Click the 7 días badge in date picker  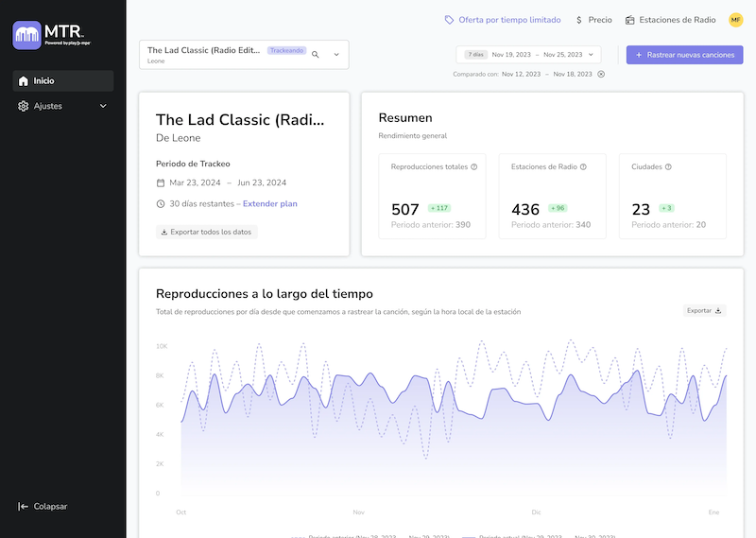[475, 55]
